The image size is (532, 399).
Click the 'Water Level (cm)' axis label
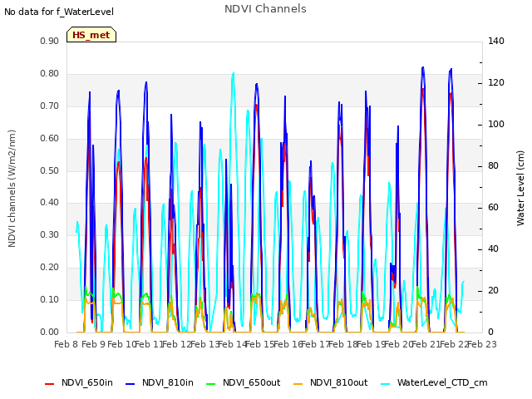tap(520, 189)
